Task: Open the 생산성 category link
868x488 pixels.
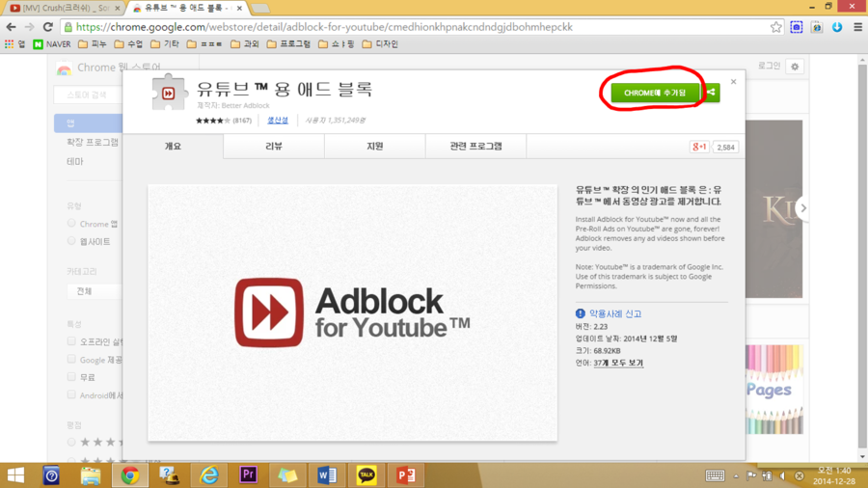Action: 278,120
